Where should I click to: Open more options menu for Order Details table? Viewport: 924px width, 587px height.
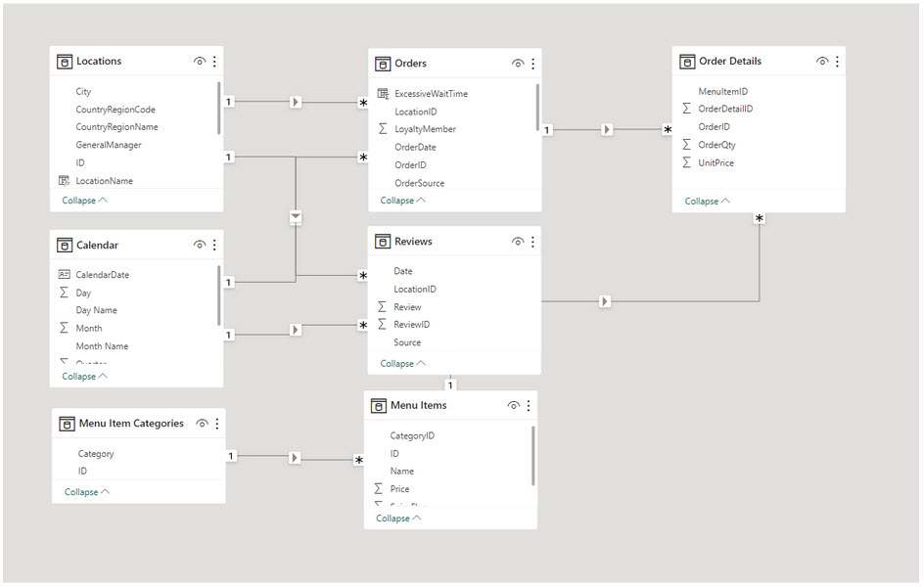tap(838, 62)
